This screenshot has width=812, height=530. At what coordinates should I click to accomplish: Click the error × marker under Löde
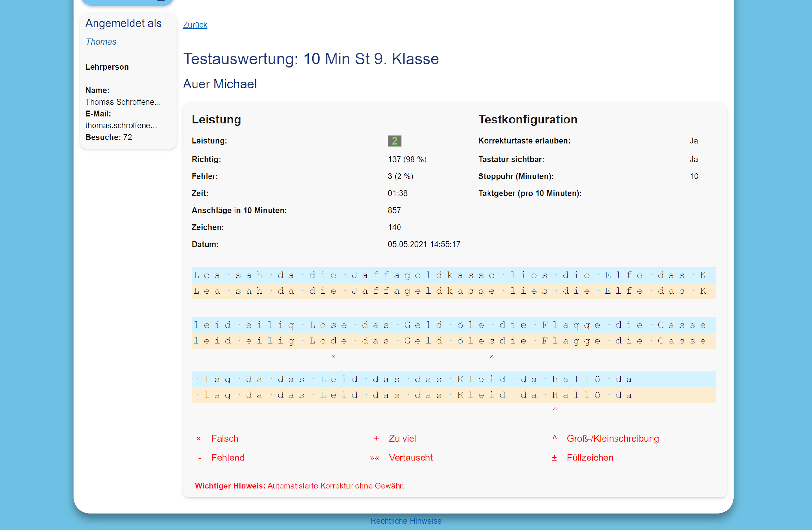coord(333,356)
